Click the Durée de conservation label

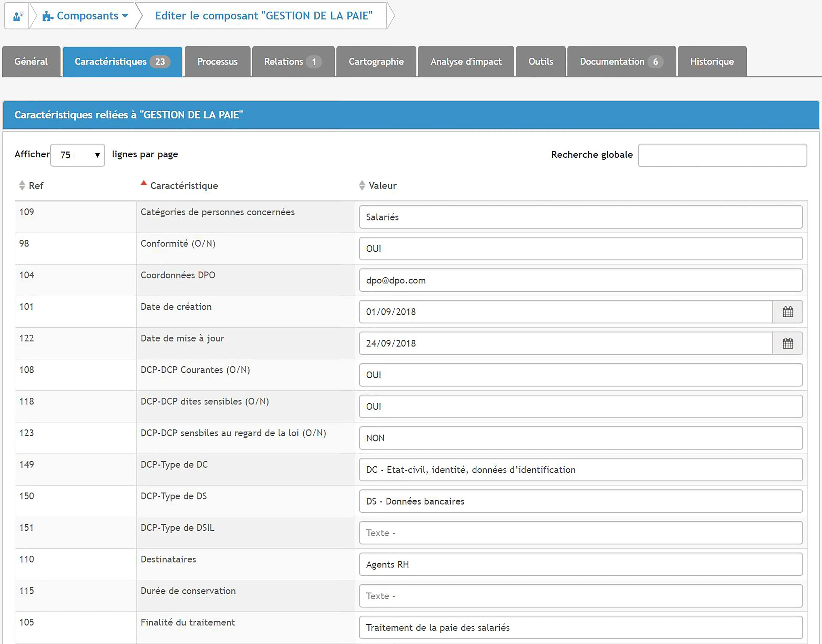pyautogui.click(x=188, y=591)
